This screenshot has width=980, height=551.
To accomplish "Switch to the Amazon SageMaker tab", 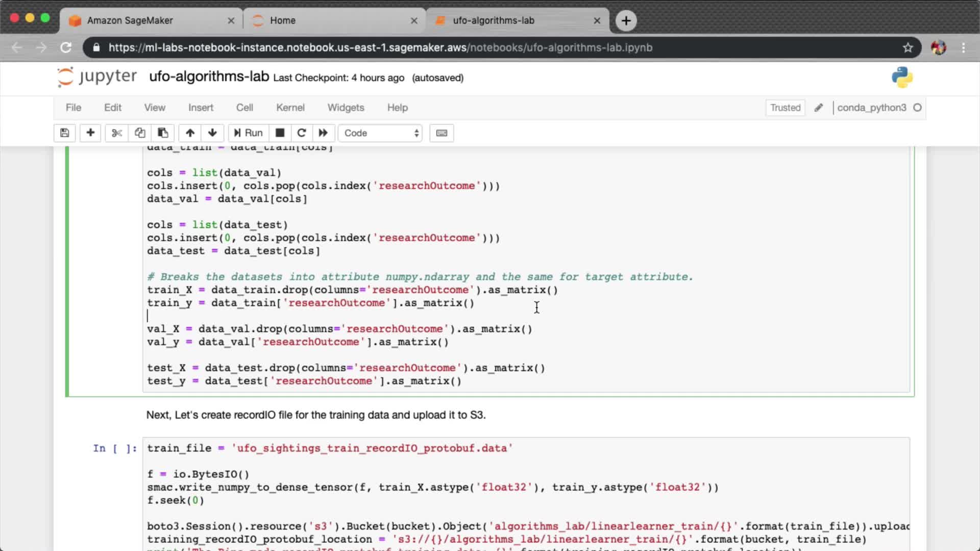I will tap(130, 20).
